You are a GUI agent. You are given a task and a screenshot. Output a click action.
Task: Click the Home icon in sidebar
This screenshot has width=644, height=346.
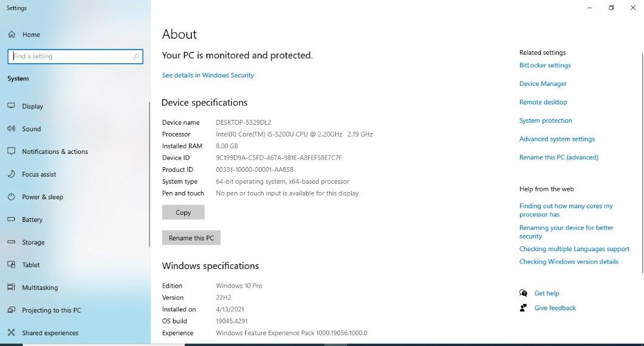(x=12, y=35)
